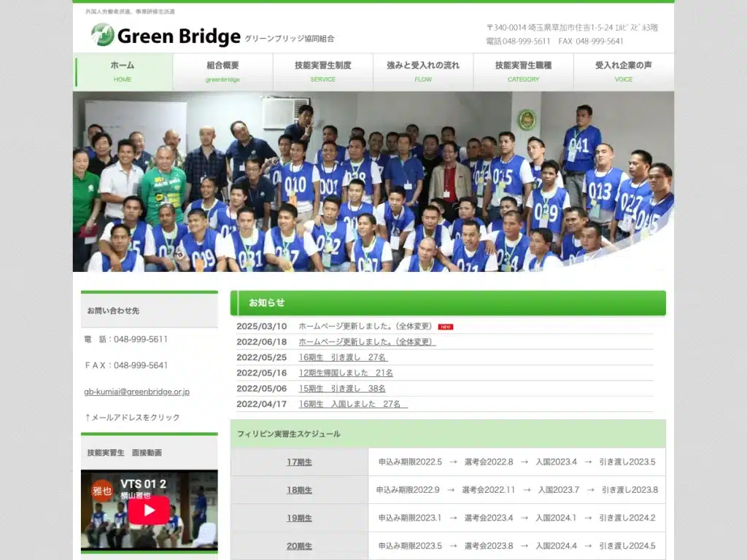The height and width of the screenshot is (560, 747).
Task: Select 技能実習生職種 CATEGORY menu
Action: tap(524, 72)
